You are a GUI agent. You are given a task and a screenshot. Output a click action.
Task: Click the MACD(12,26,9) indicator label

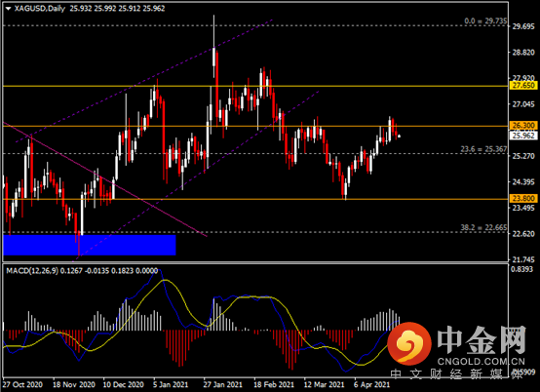point(32,271)
